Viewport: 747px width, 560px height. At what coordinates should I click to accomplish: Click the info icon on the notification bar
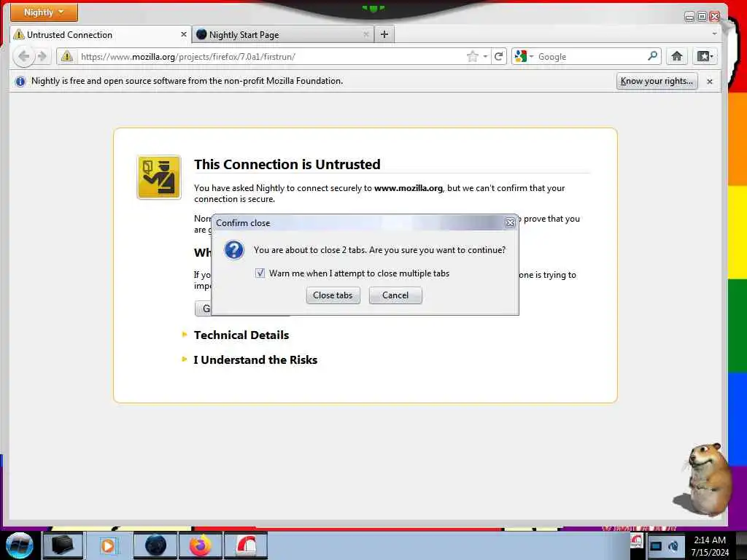pos(20,82)
